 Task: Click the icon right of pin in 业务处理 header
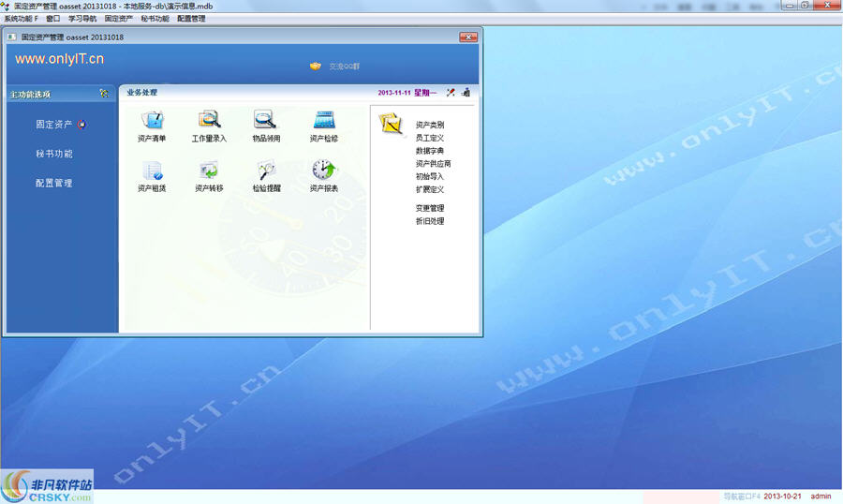point(466,93)
